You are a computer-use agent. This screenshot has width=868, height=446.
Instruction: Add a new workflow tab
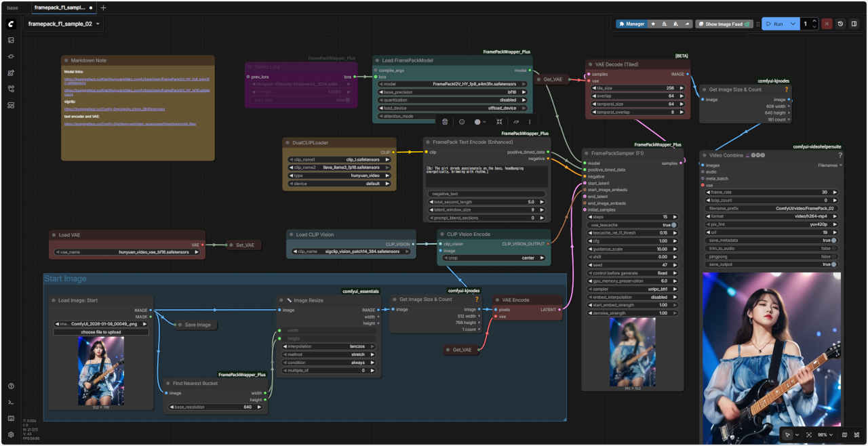103,7
